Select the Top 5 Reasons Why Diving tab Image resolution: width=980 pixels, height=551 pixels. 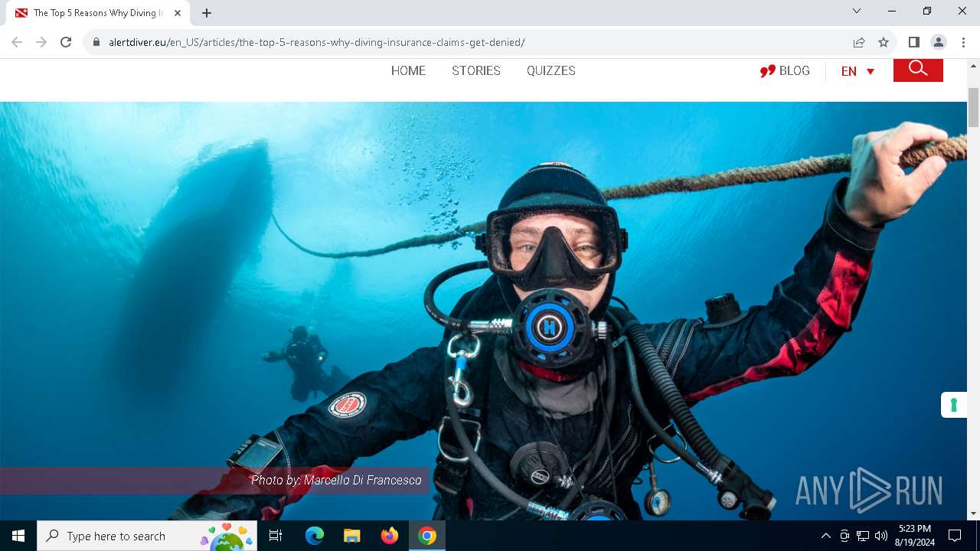98,13
